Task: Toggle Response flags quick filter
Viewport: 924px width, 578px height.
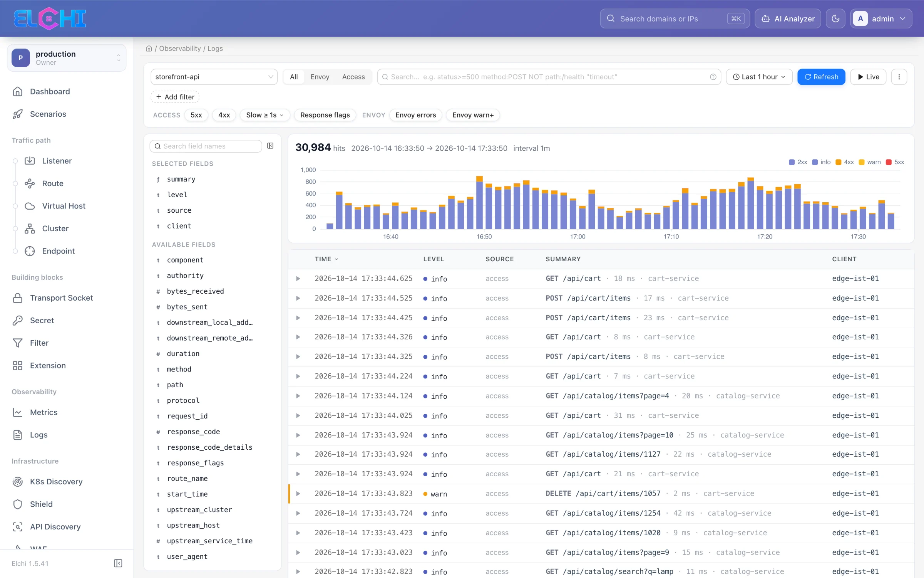Action: (325, 115)
